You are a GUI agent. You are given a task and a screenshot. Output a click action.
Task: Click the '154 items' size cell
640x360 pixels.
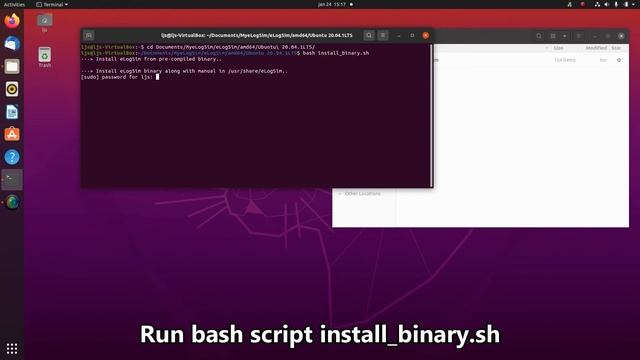click(565, 60)
